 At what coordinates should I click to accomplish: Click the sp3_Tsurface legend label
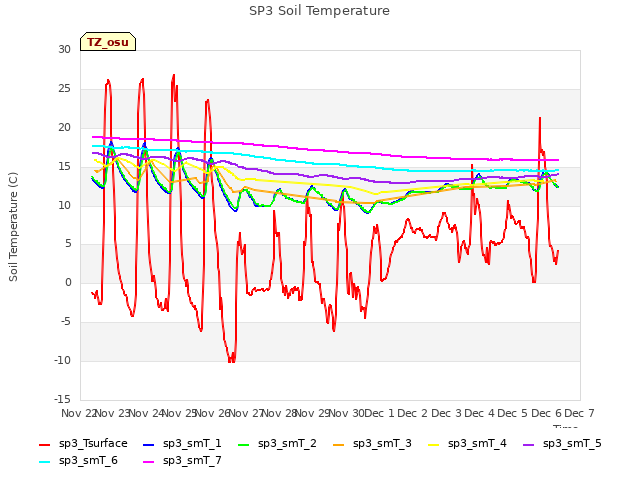(x=93, y=444)
